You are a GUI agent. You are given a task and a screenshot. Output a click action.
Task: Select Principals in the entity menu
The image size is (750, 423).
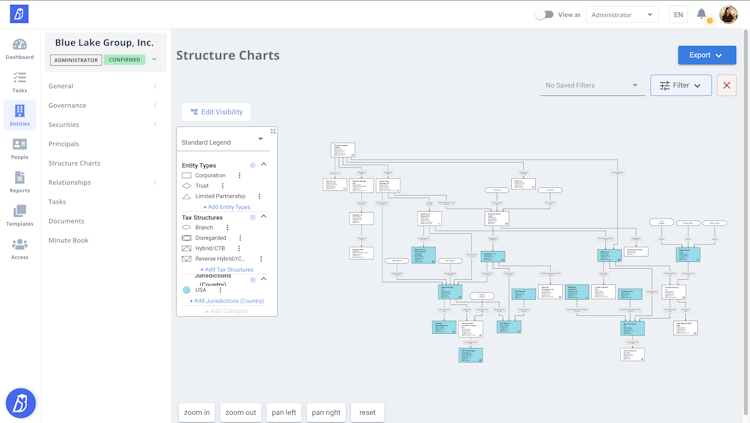pyautogui.click(x=64, y=144)
